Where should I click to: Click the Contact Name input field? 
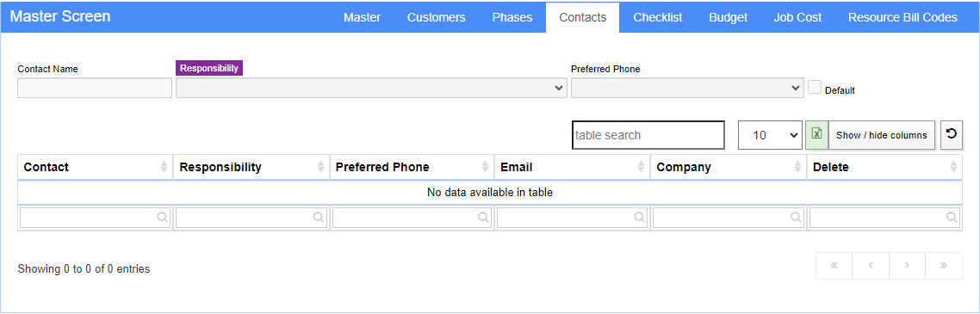[95, 88]
